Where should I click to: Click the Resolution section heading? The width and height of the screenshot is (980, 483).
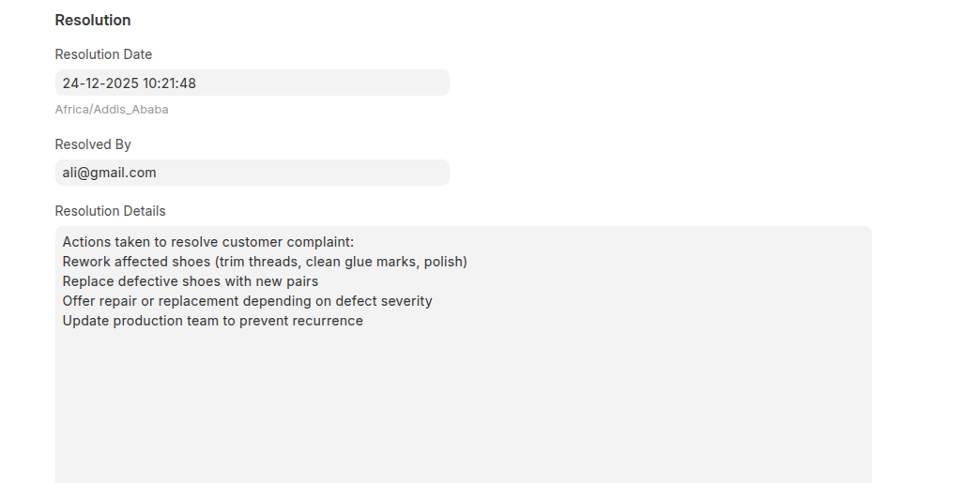tap(93, 20)
